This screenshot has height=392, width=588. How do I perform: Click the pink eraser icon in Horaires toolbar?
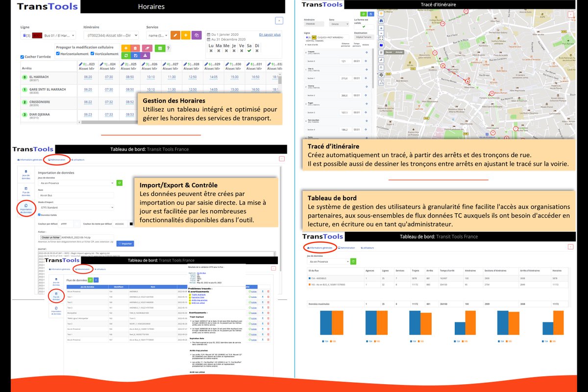[x=147, y=48]
